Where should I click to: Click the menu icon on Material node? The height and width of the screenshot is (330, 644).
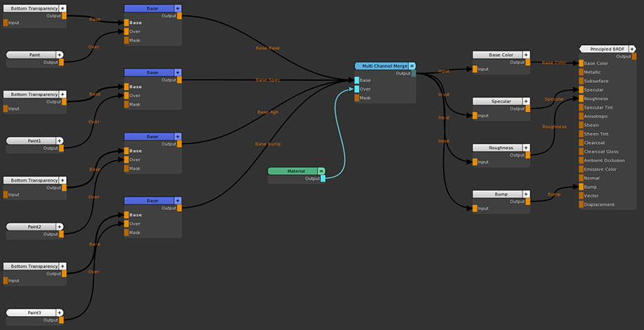(321, 171)
